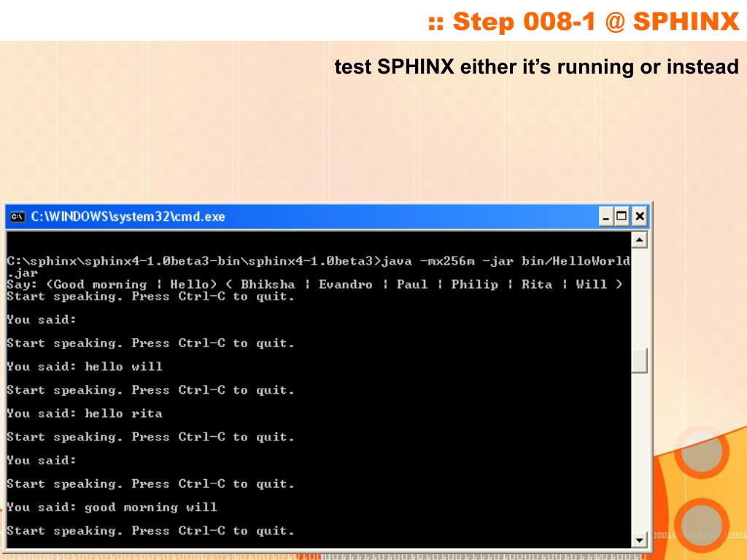Click 'You said: hello will' line
The image size is (747, 560).
[85, 366]
